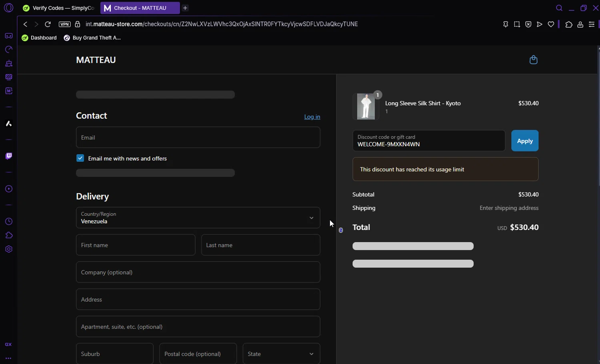Apply the discount code

tap(525, 141)
